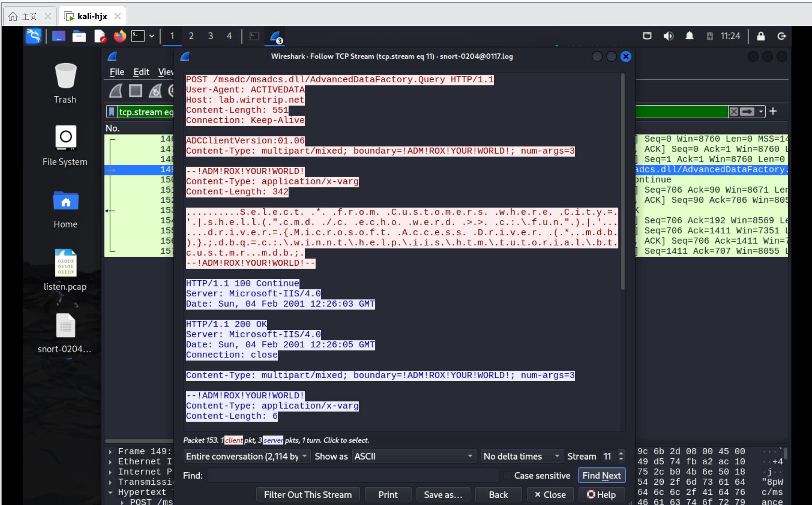Open the notifications bell icon

click(x=689, y=36)
